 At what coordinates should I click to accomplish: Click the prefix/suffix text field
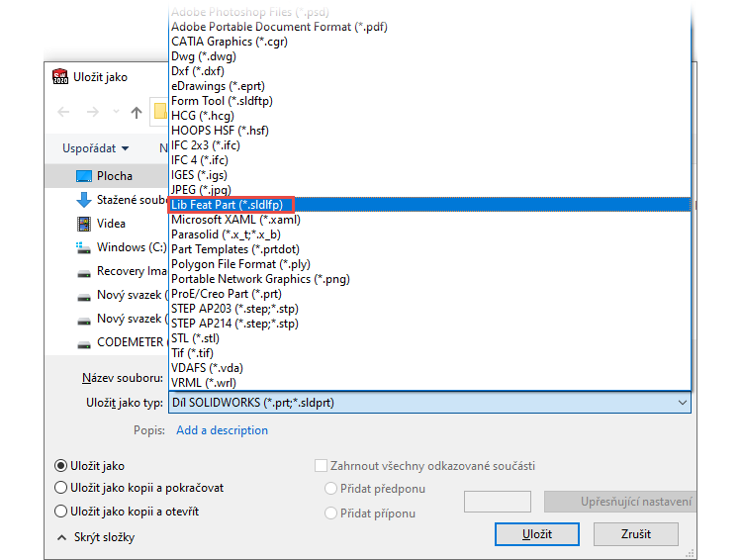(x=498, y=502)
